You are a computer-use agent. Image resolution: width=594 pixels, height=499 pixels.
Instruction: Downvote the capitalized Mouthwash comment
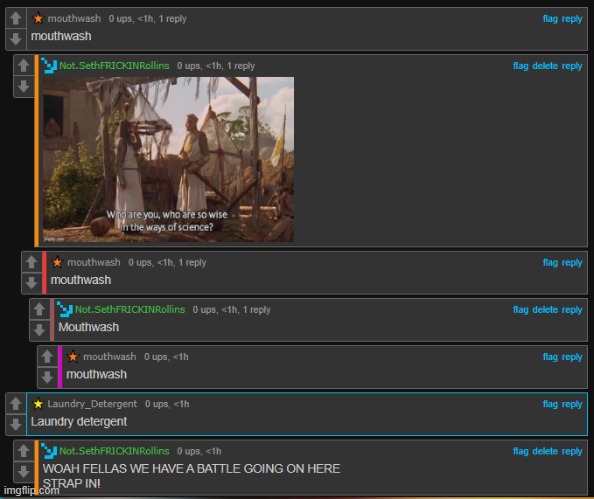click(39, 330)
